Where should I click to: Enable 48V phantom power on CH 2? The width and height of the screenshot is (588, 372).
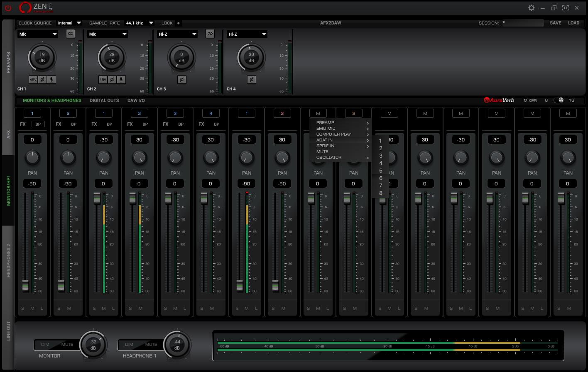click(103, 80)
